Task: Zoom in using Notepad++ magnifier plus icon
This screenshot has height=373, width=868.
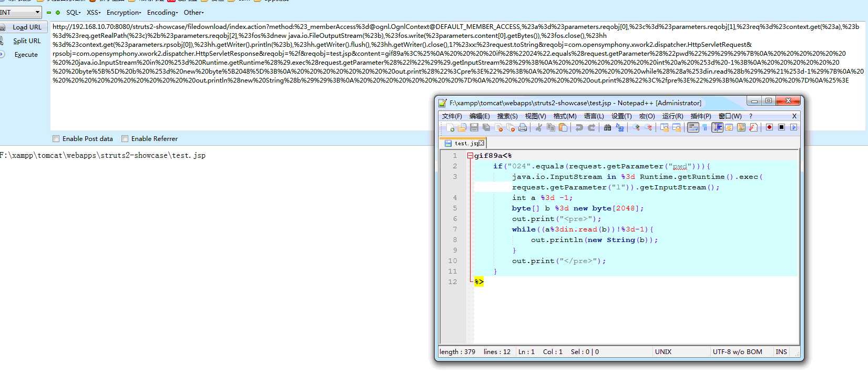Action: pos(636,127)
